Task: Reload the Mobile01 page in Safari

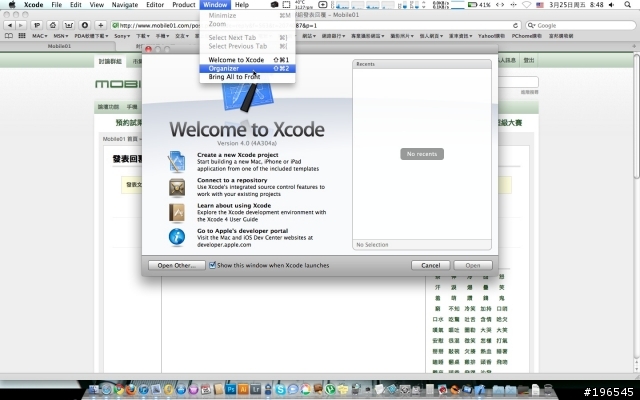Action: coord(515,25)
